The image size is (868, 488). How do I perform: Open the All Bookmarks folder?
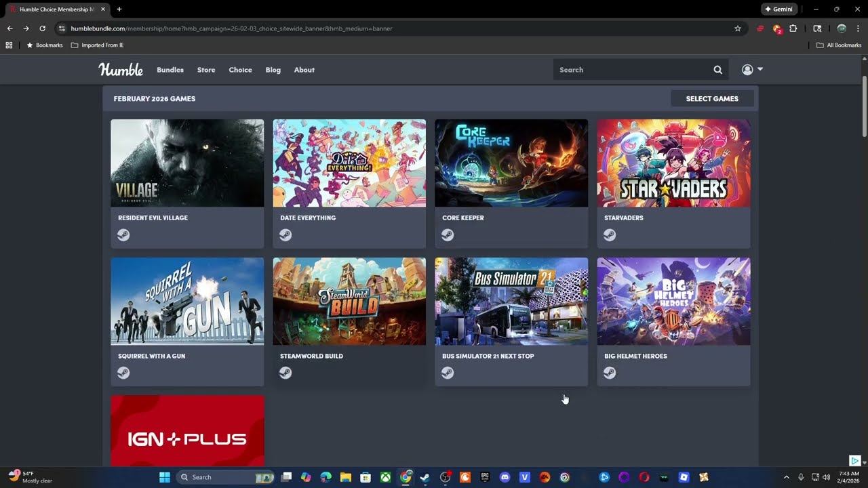tap(839, 45)
